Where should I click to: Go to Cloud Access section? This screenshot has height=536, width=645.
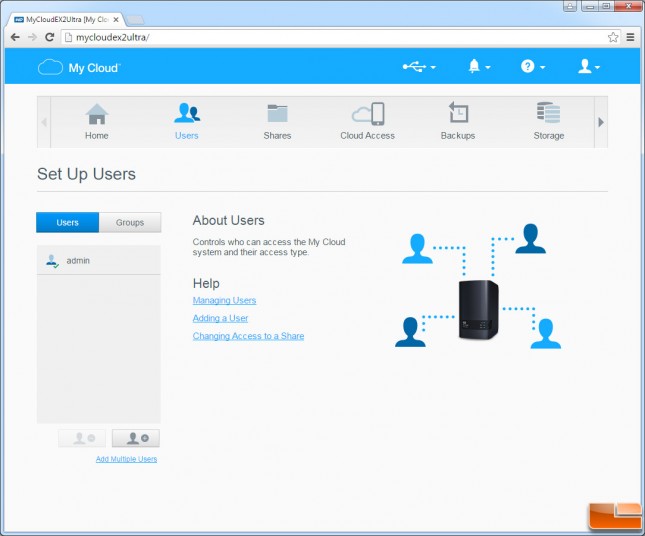tap(367, 122)
